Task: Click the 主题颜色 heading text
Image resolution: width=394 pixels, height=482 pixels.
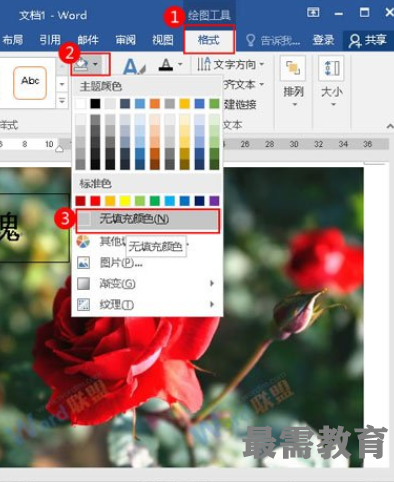Action: 101,86
